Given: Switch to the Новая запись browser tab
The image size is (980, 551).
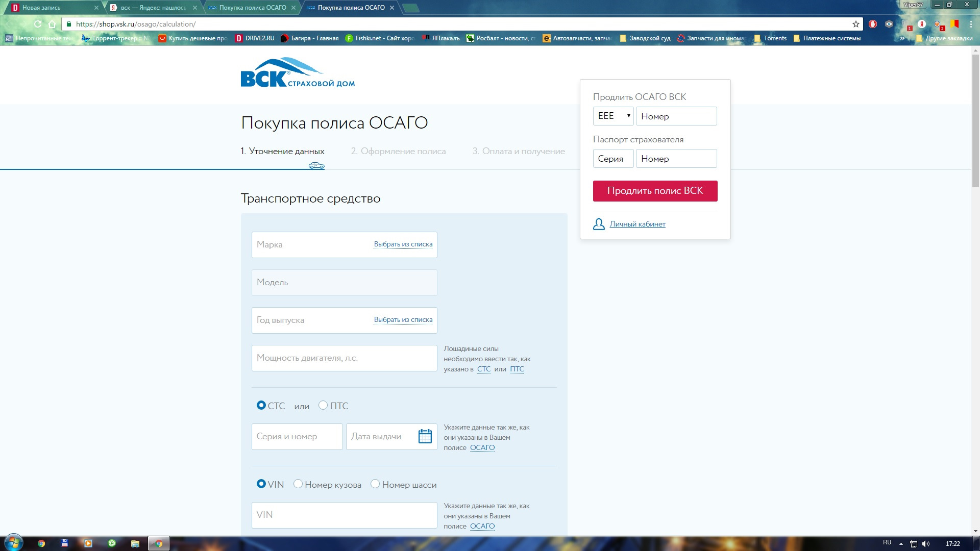Looking at the screenshot, I should coord(51,8).
